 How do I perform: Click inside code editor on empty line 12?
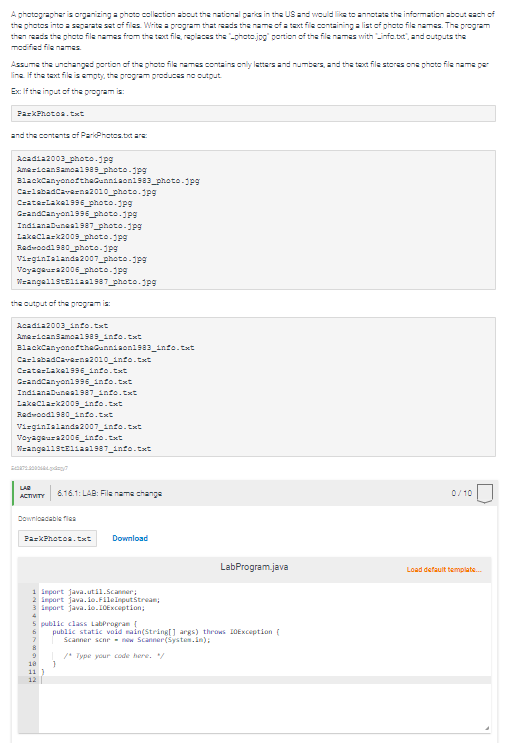click(265, 680)
